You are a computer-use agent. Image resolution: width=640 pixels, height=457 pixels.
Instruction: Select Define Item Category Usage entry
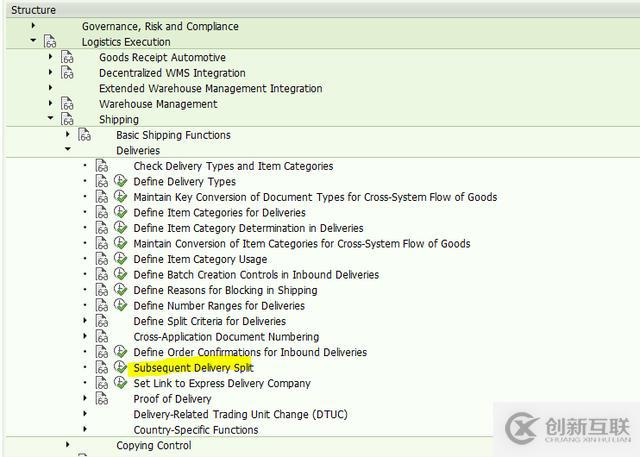coord(200,259)
